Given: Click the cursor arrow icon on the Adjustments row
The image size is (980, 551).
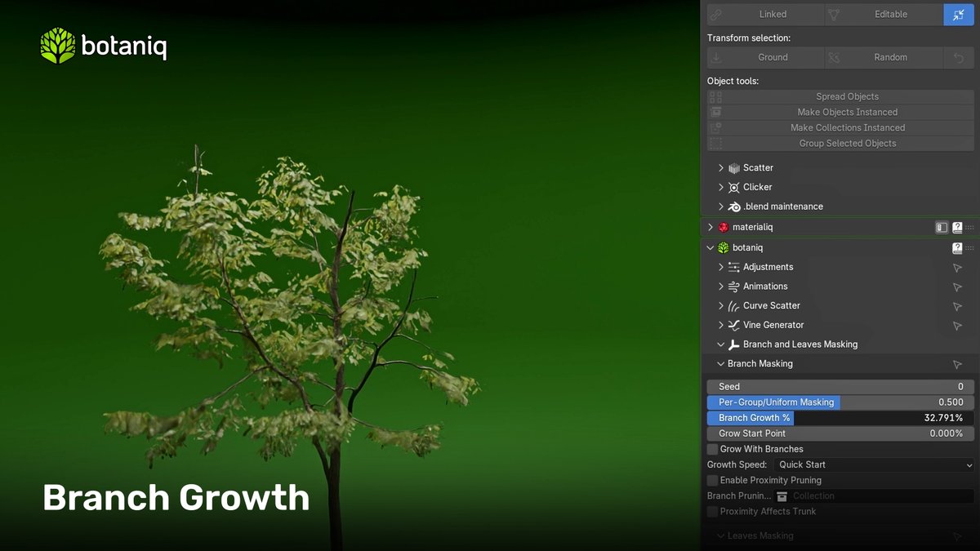Looking at the screenshot, I should (957, 268).
